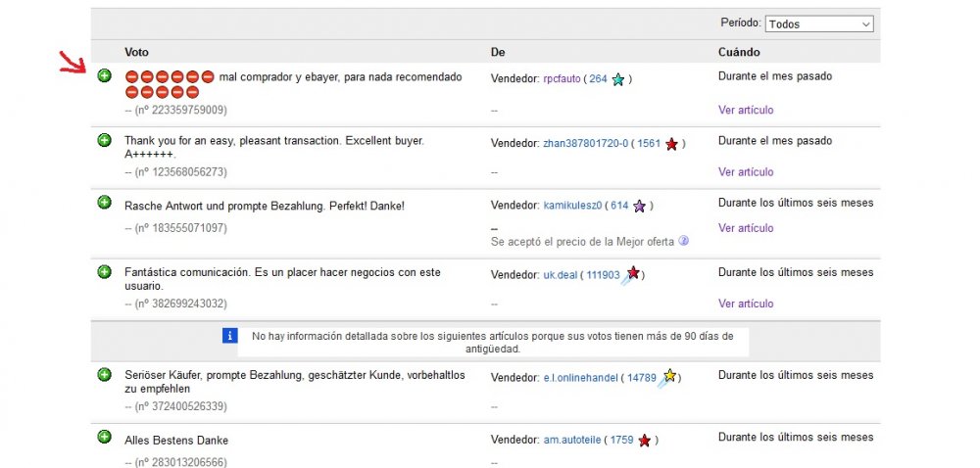Click turquoise star next to rpcfauto score
The image size is (980, 468).
point(618,79)
